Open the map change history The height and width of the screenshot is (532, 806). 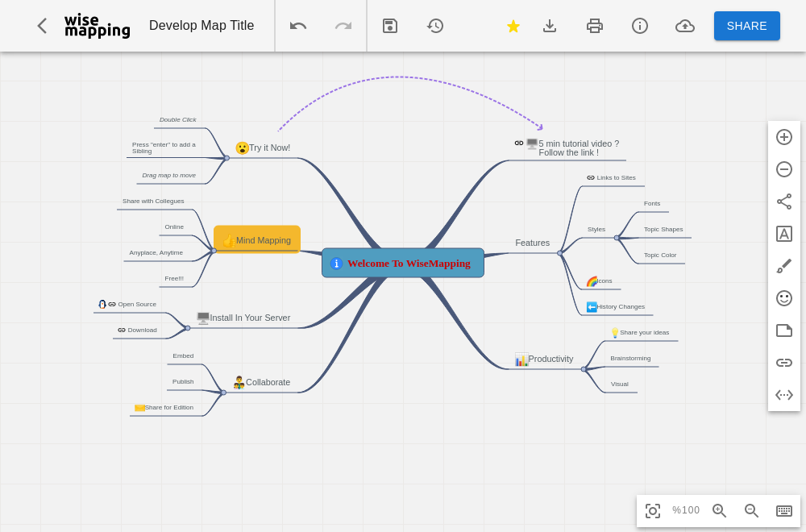pyautogui.click(x=435, y=26)
